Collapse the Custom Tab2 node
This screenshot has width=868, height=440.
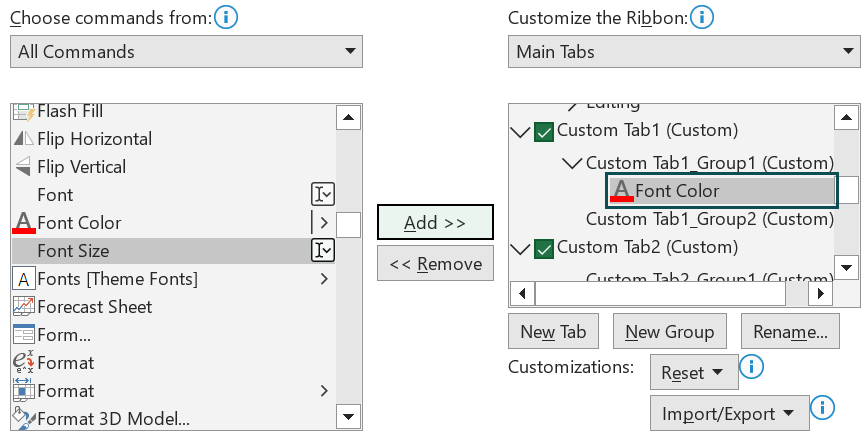click(520, 249)
